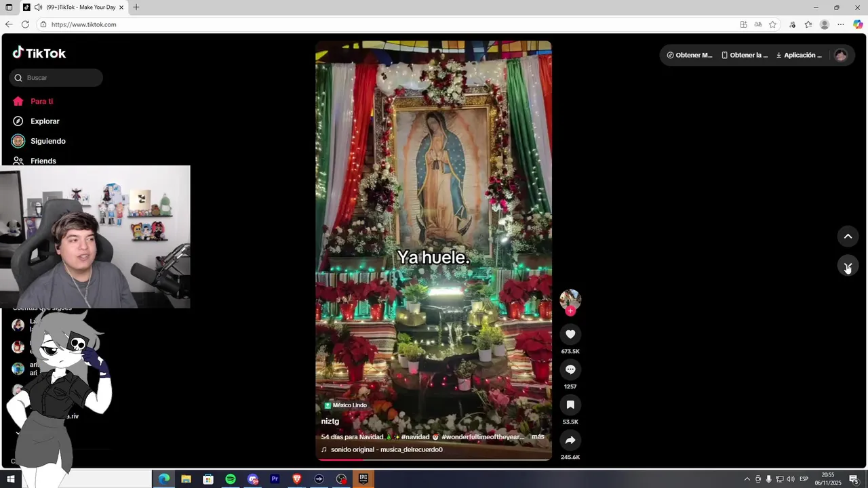Follow niztg with the red plus badge
The image size is (868, 488).
click(570, 311)
